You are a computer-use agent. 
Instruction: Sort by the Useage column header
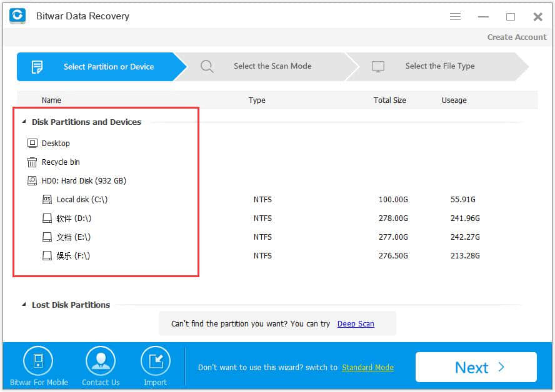[454, 100]
